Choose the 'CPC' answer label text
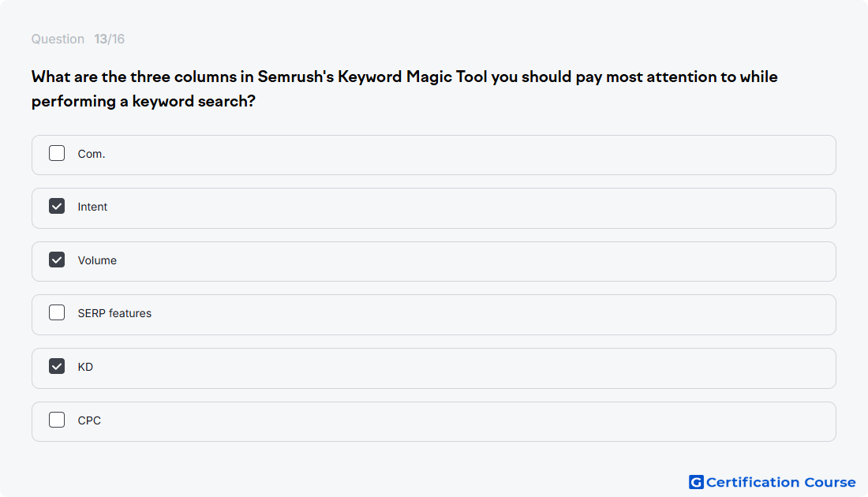868x497 pixels. click(x=89, y=420)
